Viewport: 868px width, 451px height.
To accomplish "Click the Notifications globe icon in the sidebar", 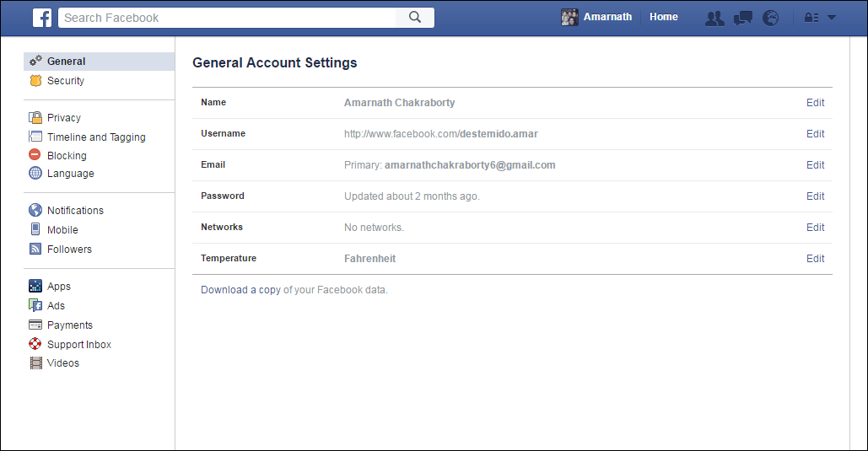I will coord(35,210).
